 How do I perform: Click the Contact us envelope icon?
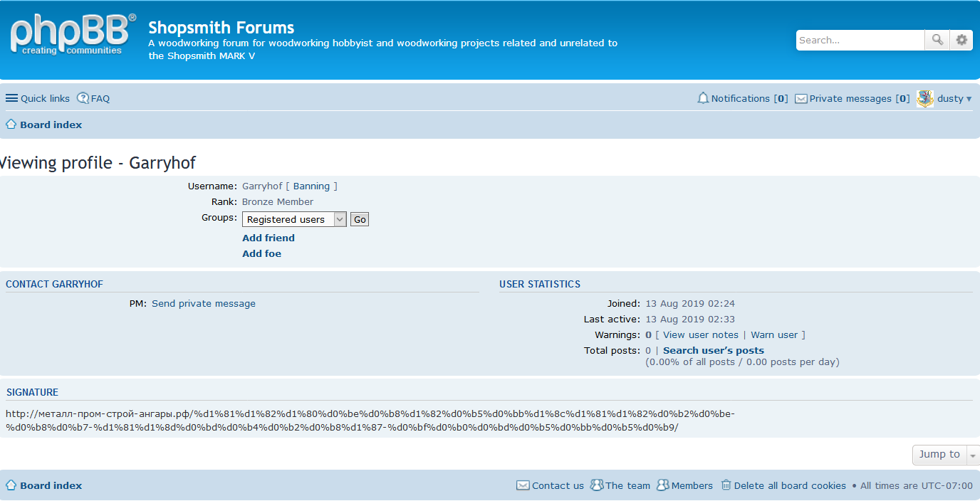[x=523, y=485]
